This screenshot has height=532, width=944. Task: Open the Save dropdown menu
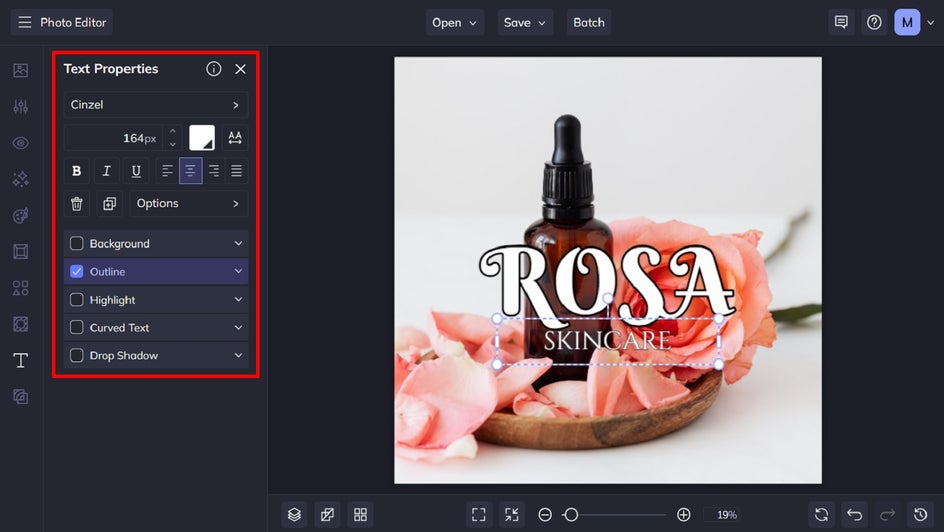point(525,22)
